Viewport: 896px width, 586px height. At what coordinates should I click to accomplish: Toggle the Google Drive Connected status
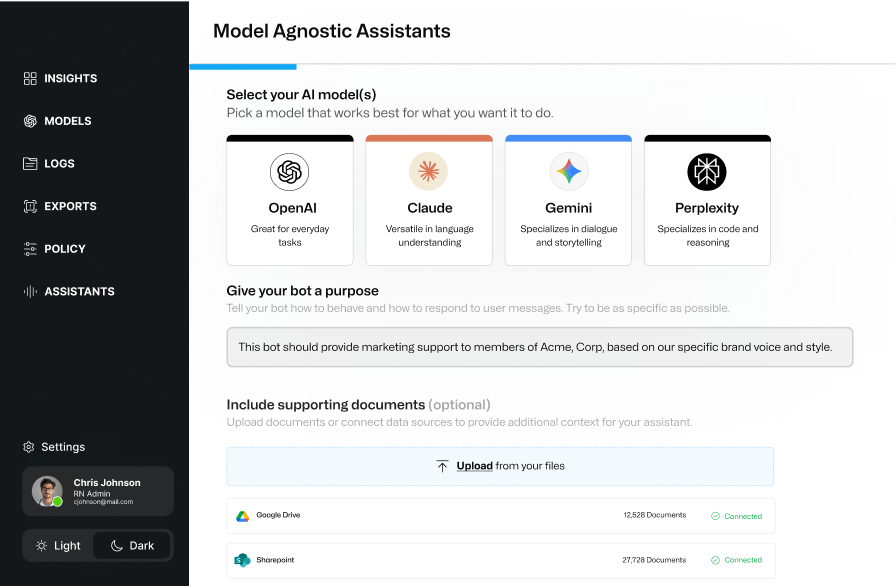(x=737, y=516)
